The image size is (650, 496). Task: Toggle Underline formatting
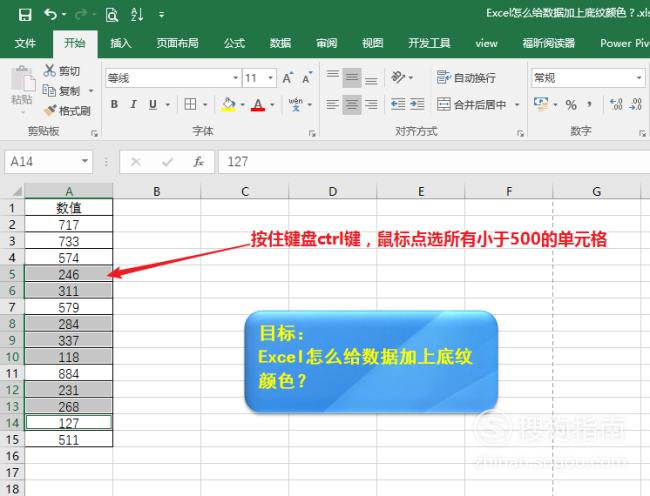pyautogui.click(x=153, y=104)
